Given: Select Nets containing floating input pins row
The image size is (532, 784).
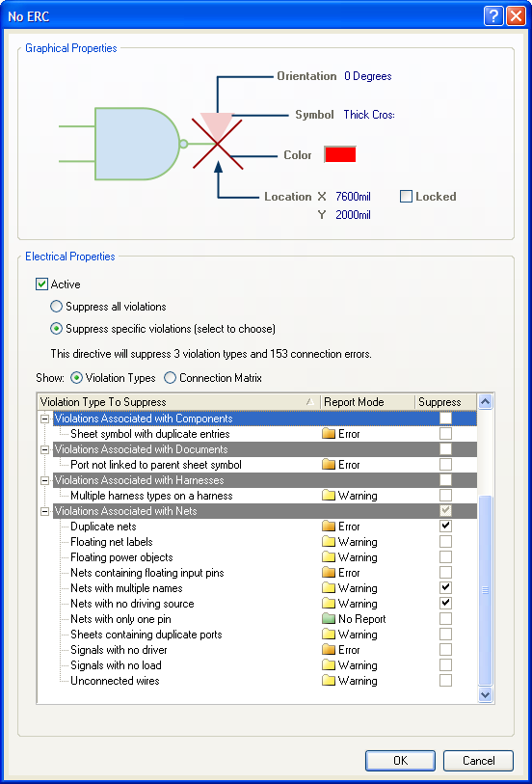Looking at the screenshot, I should [x=257, y=573].
